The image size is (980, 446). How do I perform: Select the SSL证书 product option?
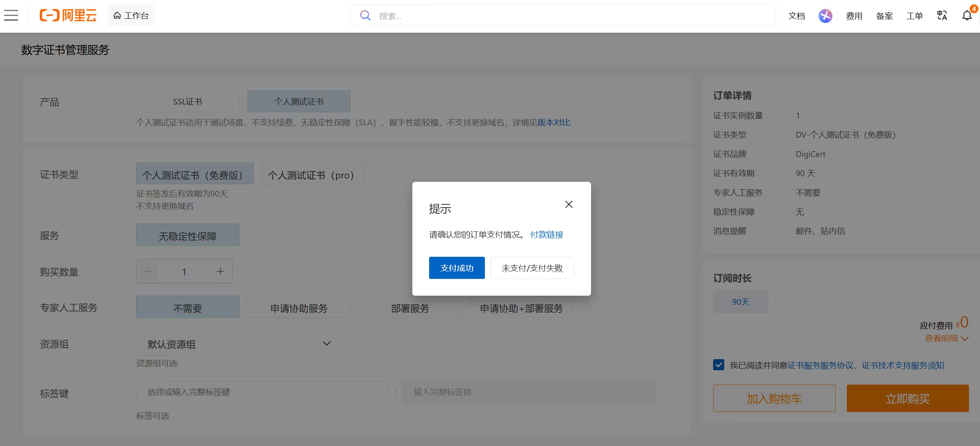pos(188,102)
